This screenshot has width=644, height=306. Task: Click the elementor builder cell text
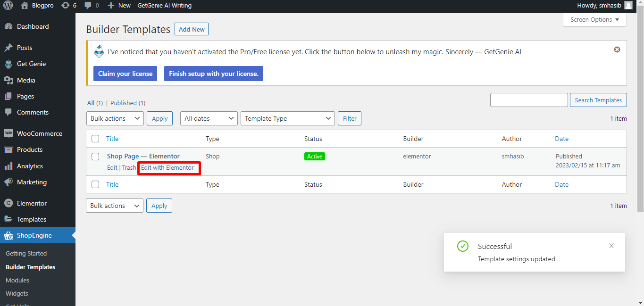[x=417, y=156]
